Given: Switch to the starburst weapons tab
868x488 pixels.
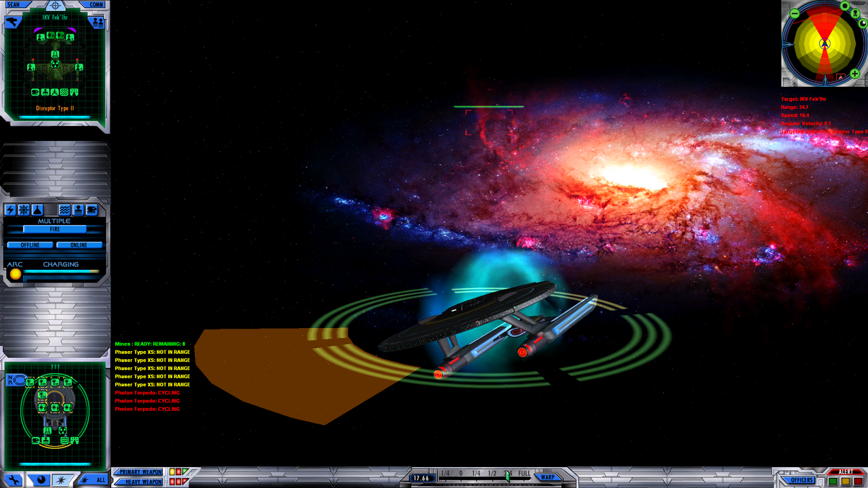Looking at the screenshot, I should tap(63, 481).
